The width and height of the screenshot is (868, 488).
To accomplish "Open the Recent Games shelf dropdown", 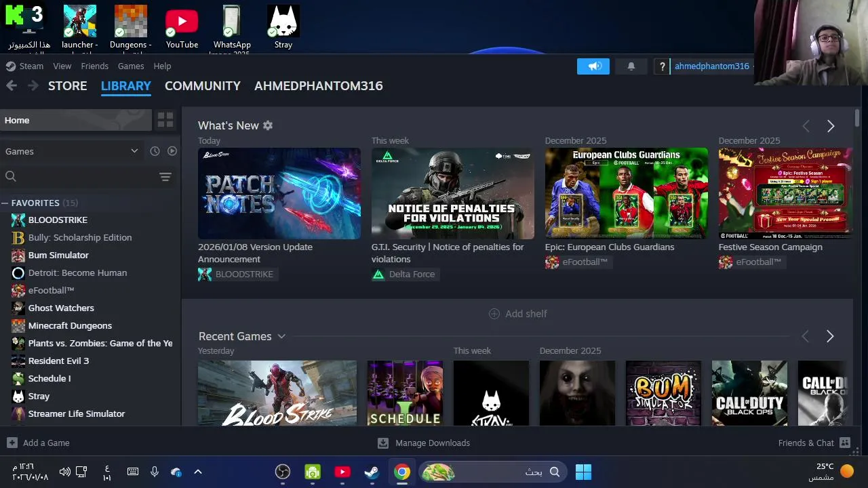I will point(281,336).
